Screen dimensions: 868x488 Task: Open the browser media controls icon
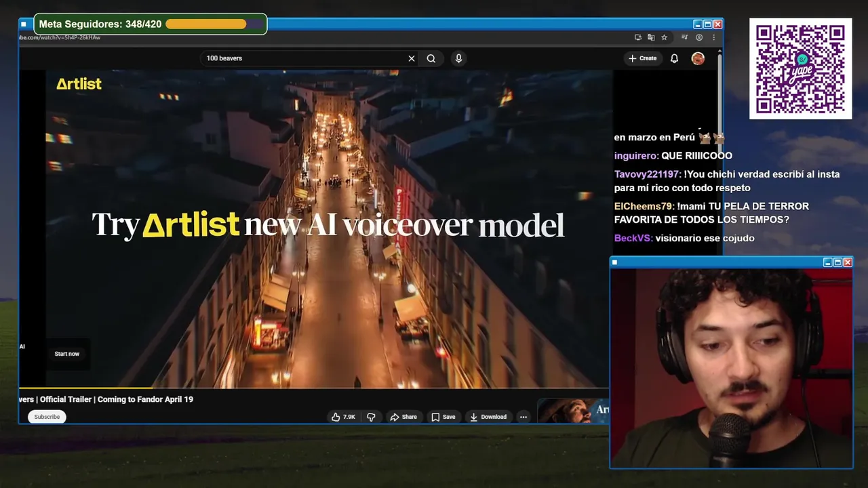tap(685, 37)
